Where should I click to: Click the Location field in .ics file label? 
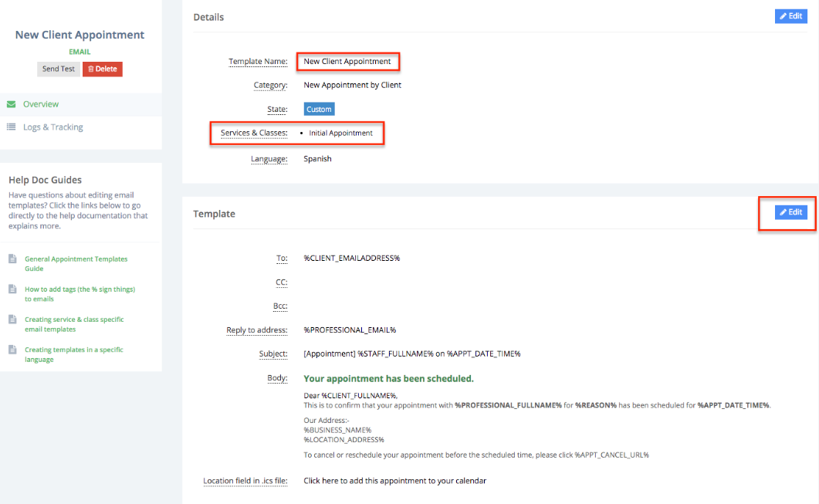pos(245,481)
